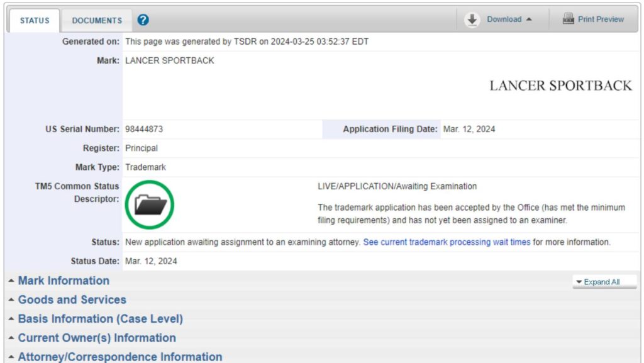
Task: Click the printer icon for Print Preview
Action: pos(569,19)
